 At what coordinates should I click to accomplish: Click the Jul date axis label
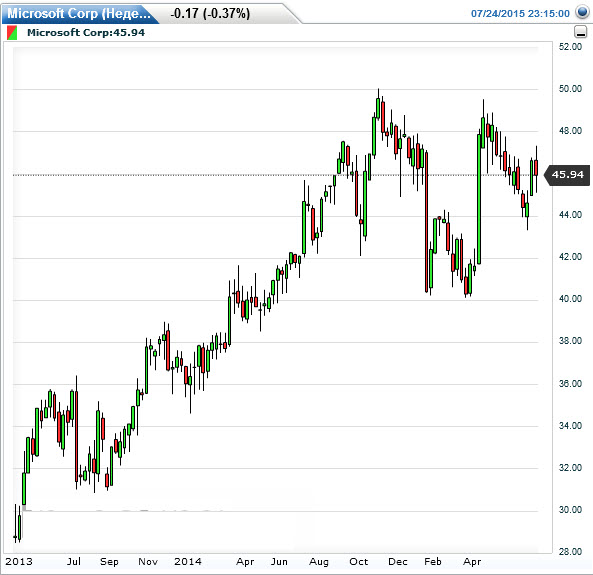tap(74, 561)
